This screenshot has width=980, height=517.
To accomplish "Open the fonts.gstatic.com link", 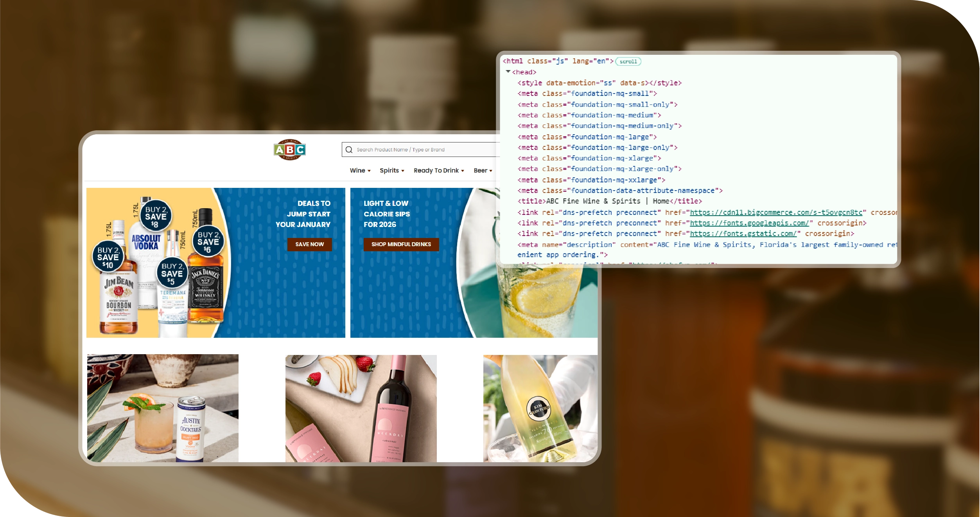I will [743, 233].
